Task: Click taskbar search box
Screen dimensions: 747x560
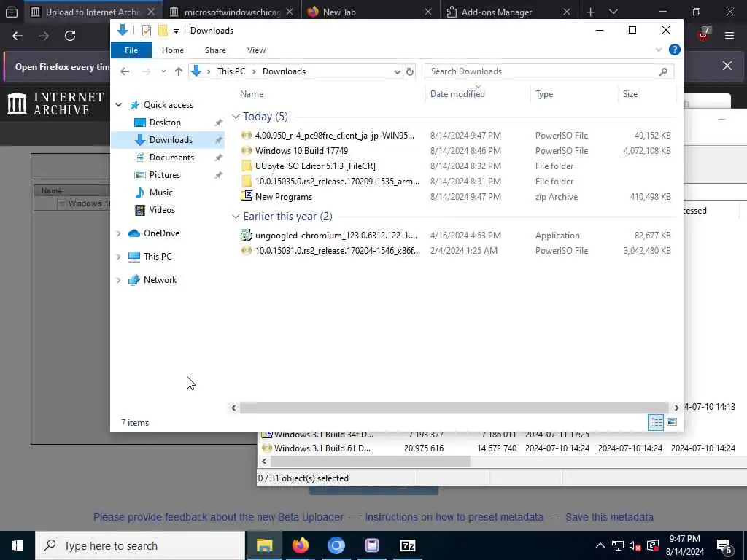Action: point(140,545)
